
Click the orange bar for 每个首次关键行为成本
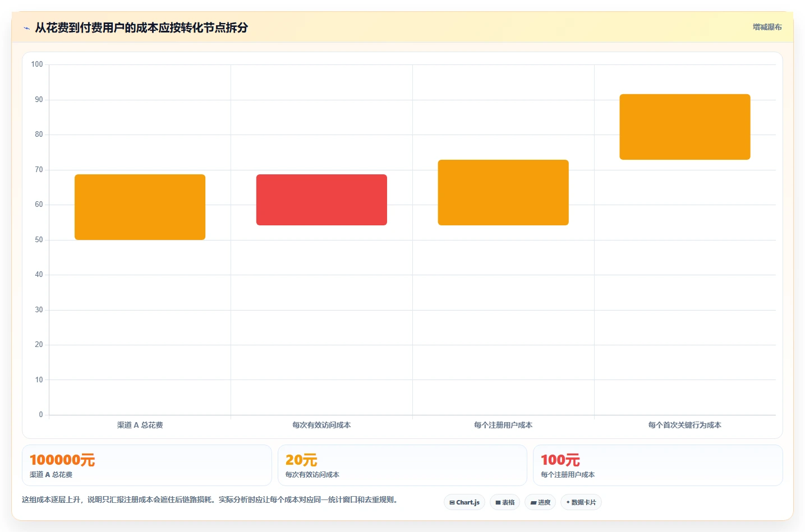click(685, 127)
